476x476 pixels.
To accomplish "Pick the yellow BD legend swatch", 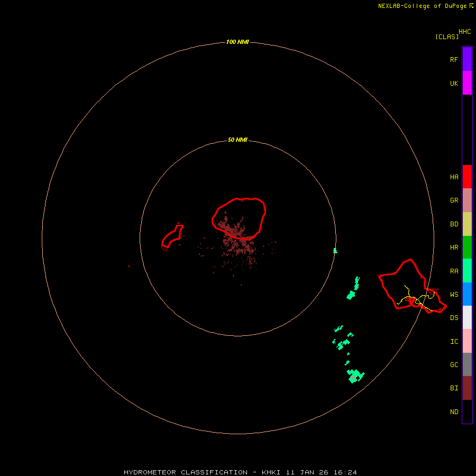I will (467, 224).
